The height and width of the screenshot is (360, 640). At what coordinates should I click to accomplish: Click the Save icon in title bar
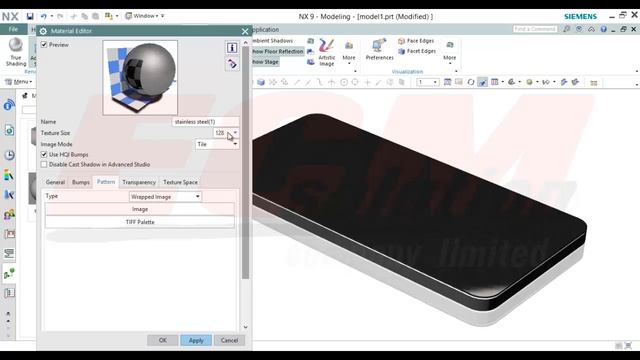(30, 16)
